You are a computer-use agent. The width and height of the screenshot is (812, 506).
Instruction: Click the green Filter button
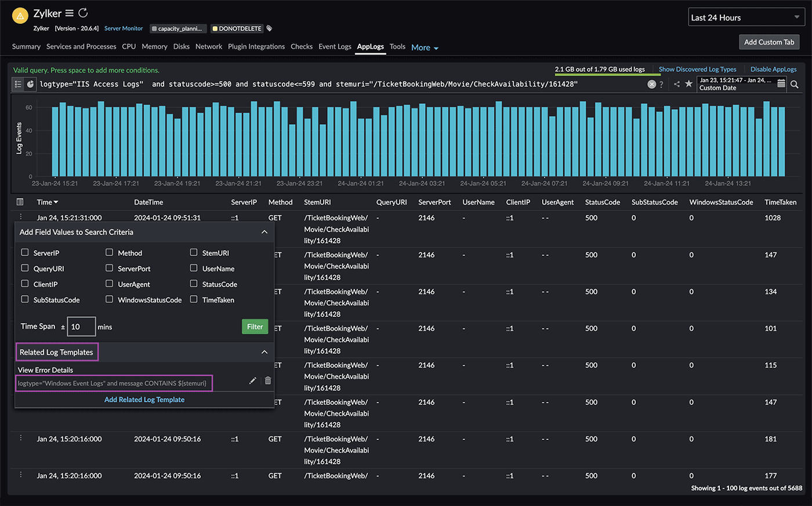(255, 326)
